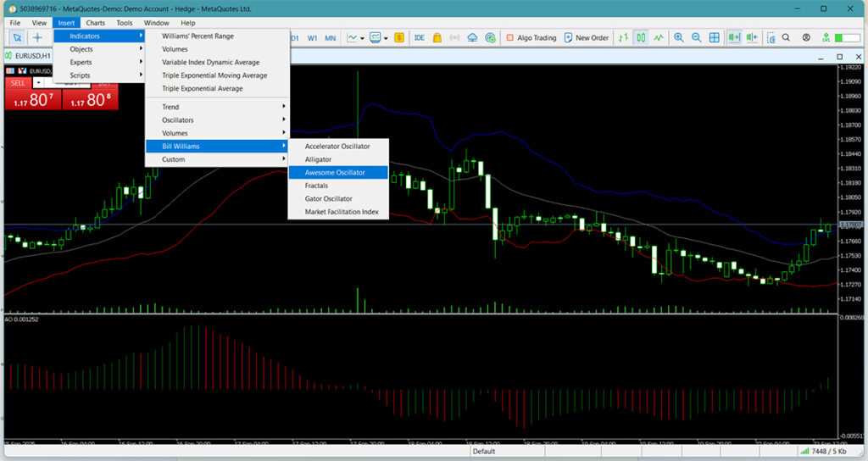
Task: Toggle chart auto scroll to end
Action: (x=733, y=38)
